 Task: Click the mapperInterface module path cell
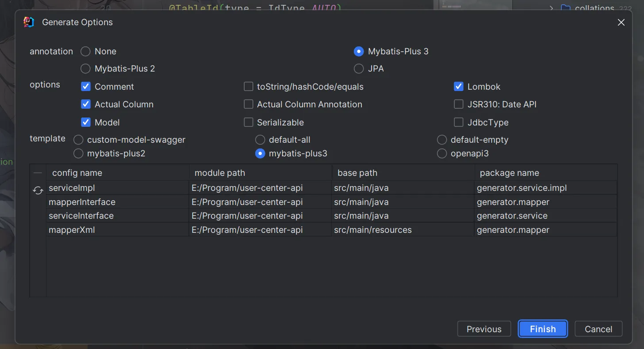[x=261, y=202]
